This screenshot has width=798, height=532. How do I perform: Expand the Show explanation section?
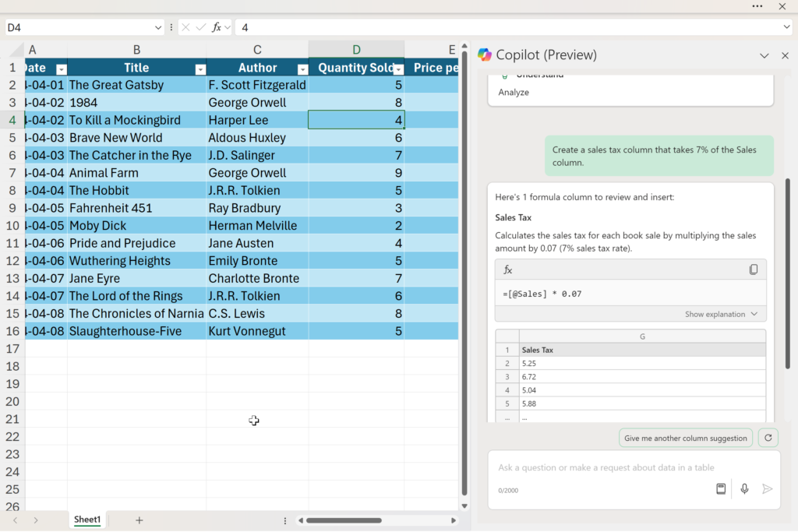721,315
